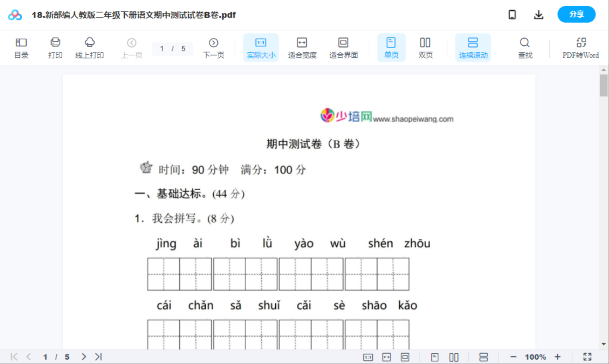This screenshot has height=364, width=609.
Task: Switch to 单页 single page mode
Action: click(391, 47)
